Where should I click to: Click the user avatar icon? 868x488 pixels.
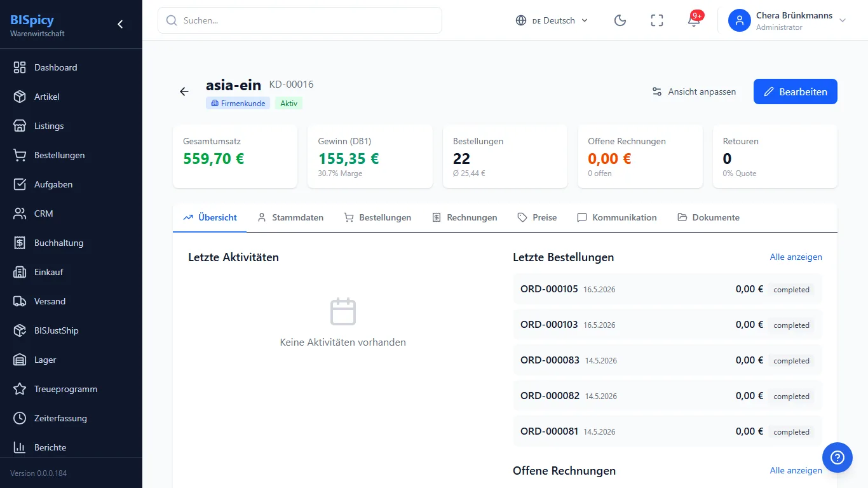click(740, 20)
